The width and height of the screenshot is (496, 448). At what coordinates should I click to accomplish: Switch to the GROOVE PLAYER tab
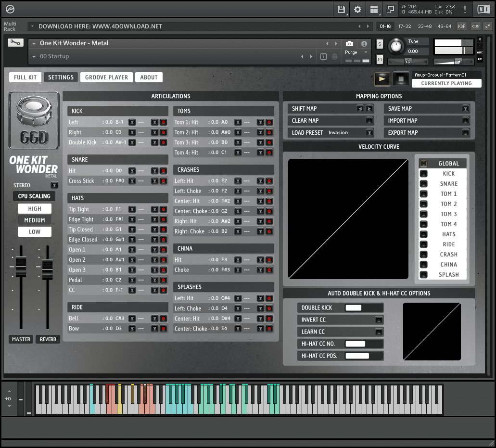tap(106, 77)
